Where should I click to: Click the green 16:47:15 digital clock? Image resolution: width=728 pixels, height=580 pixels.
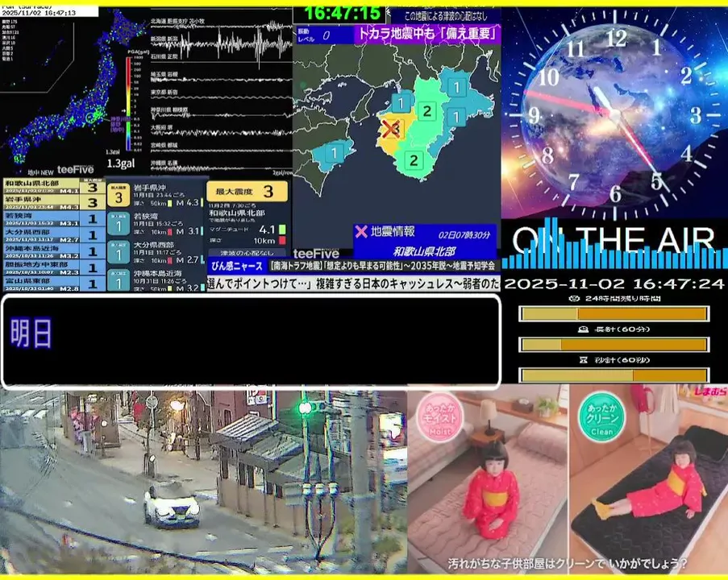coord(343,14)
